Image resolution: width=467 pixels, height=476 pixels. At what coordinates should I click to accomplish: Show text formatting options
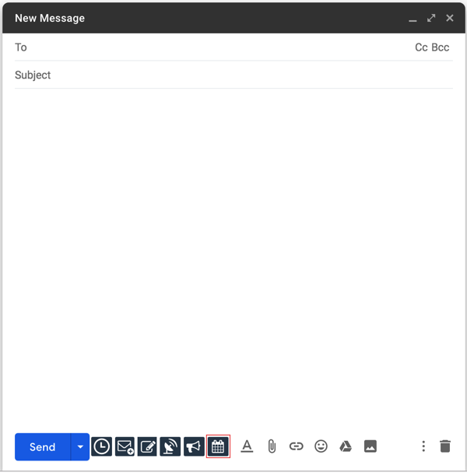coord(247,446)
